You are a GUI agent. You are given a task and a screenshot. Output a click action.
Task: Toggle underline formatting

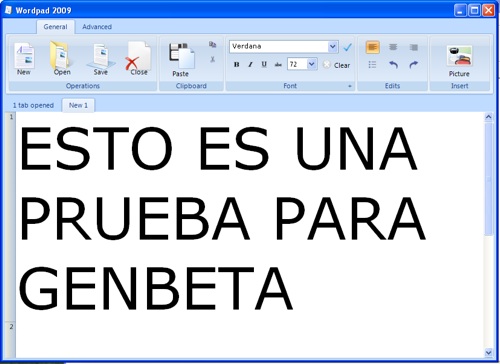point(264,64)
